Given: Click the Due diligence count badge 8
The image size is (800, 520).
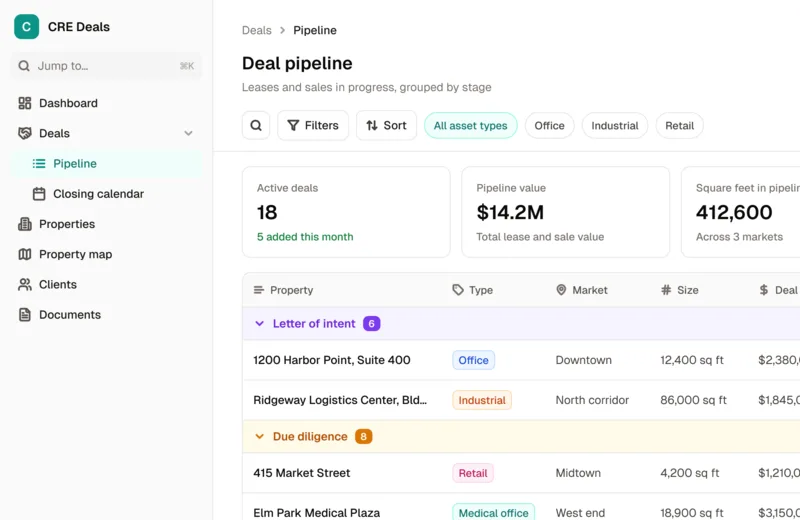Looking at the screenshot, I should [x=363, y=436].
